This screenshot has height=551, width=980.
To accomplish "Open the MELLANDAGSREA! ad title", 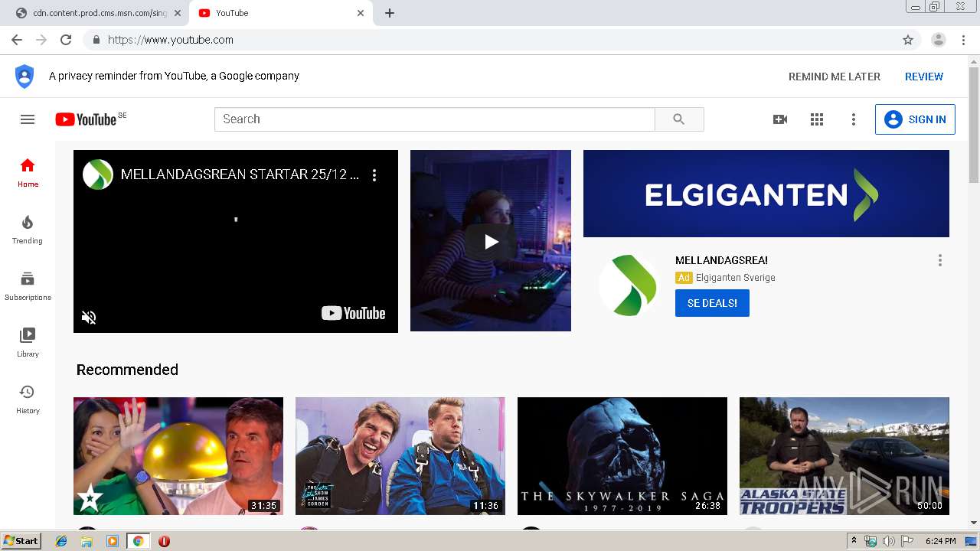I will click(x=721, y=260).
